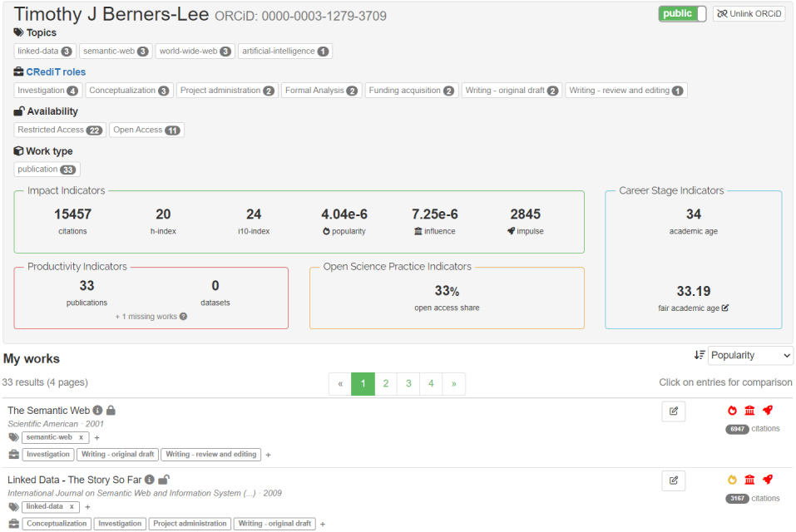The image size is (796, 532).
Task: Click the lock icon on The Semantic Web
Action: (111, 411)
